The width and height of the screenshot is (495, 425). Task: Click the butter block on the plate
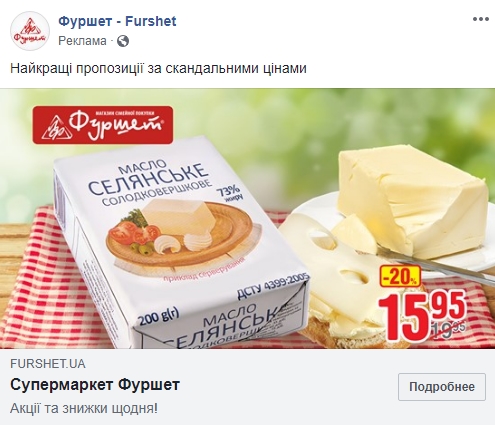point(410,200)
